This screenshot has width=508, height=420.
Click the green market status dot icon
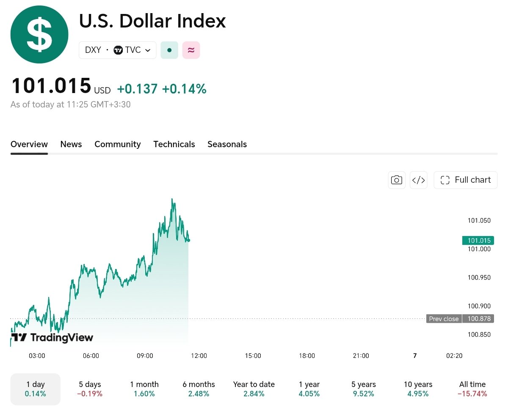(x=169, y=50)
